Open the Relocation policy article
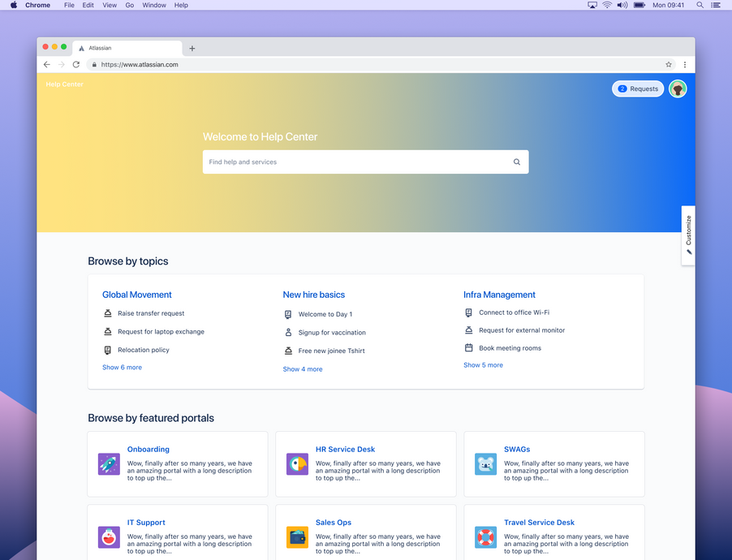The width and height of the screenshot is (732, 560). tap(144, 350)
